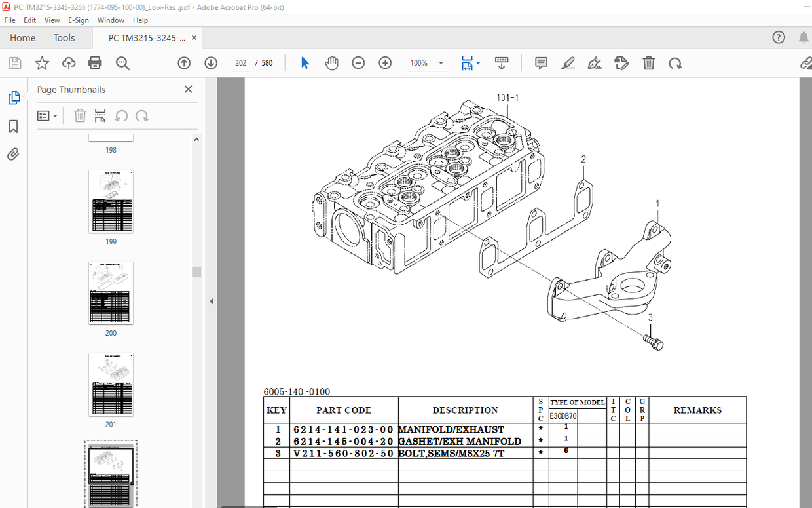Open the edit PDF page tool

coord(621,63)
